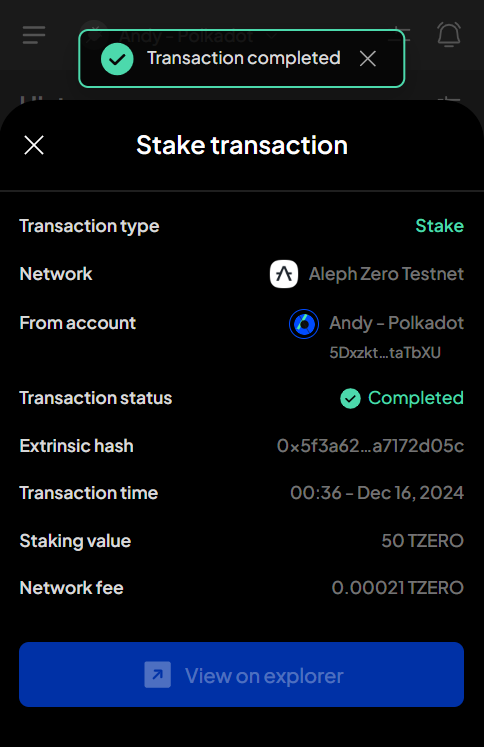This screenshot has height=747, width=484.
Task: Click the Completed status check icon
Action: tap(350, 398)
